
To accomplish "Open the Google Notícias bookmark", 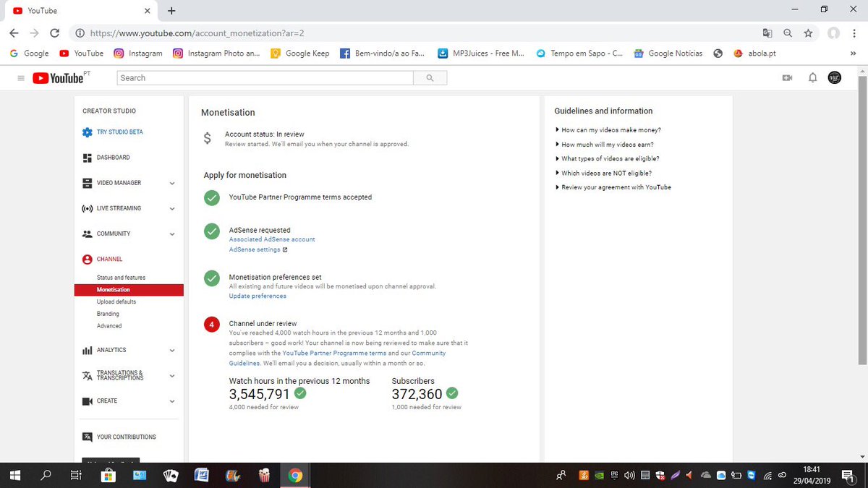I will 668,53.
